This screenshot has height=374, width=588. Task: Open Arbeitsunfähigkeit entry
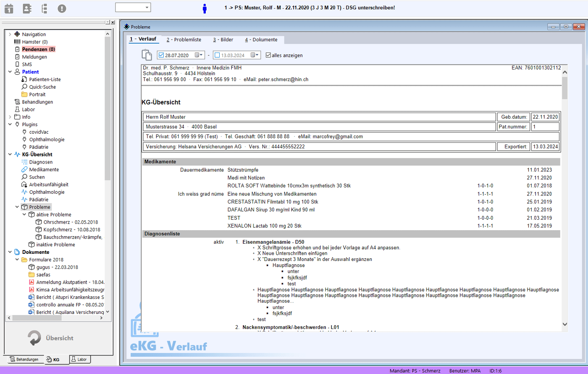(49, 184)
